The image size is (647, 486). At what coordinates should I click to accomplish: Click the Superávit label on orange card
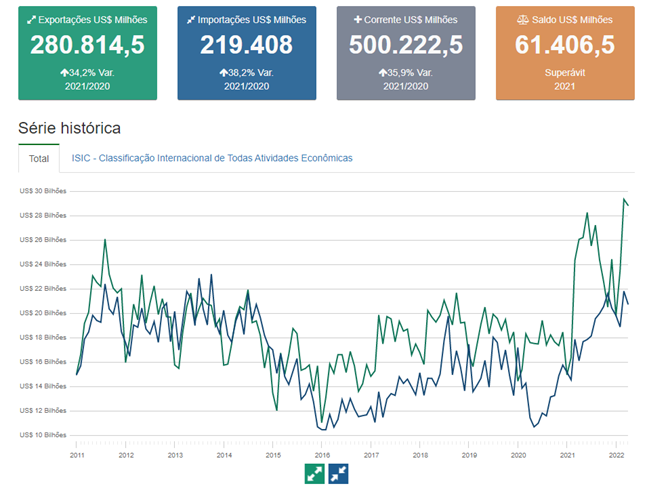565,73
